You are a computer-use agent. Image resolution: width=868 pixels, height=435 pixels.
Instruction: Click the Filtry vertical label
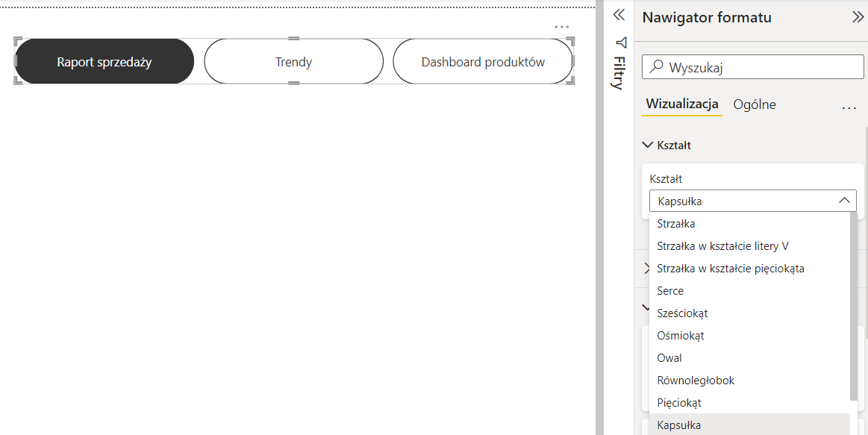coord(619,73)
